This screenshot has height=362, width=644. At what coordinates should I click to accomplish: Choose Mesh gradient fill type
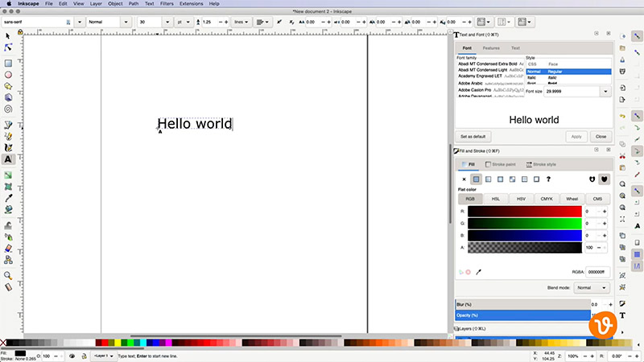(512, 179)
